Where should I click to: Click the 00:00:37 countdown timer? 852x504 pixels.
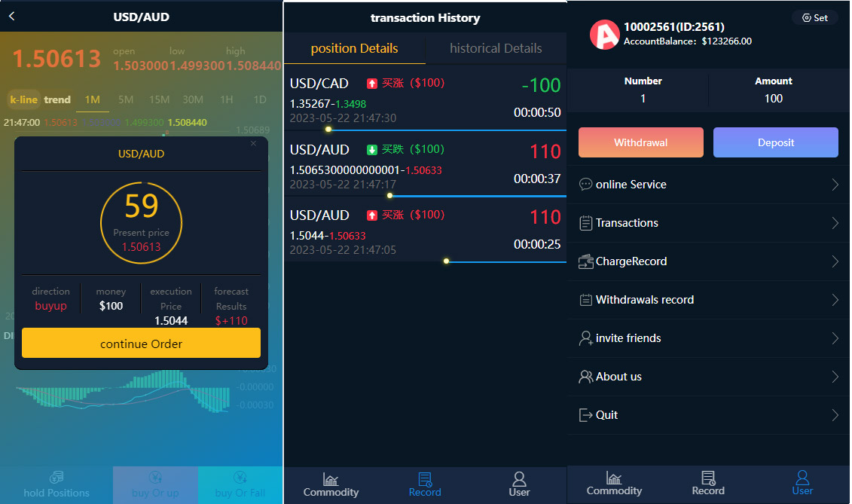click(537, 179)
